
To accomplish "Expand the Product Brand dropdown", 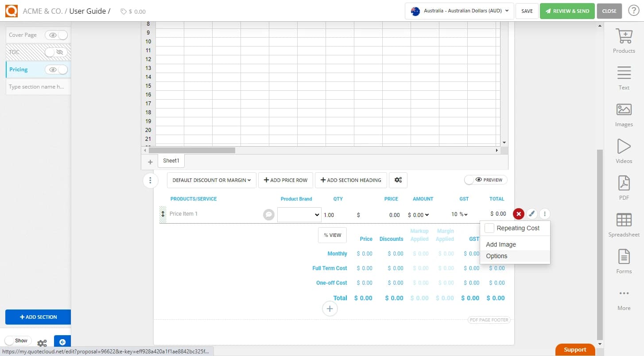I will tap(299, 215).
